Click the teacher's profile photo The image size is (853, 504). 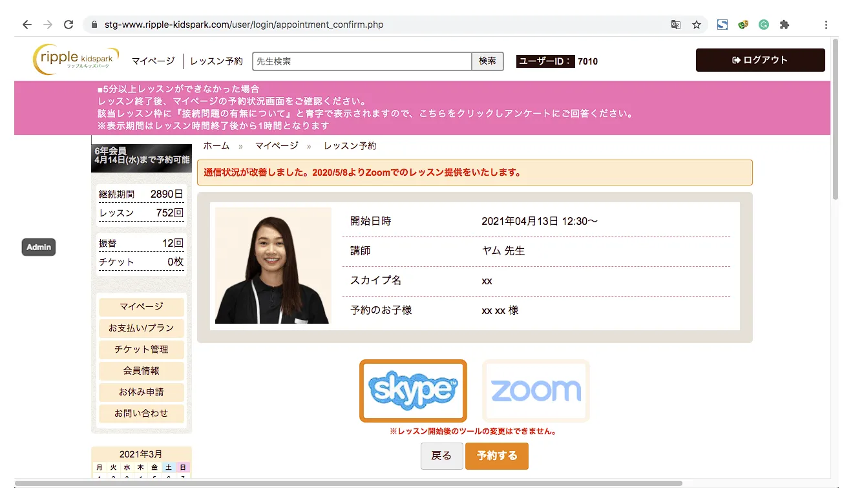273,266
